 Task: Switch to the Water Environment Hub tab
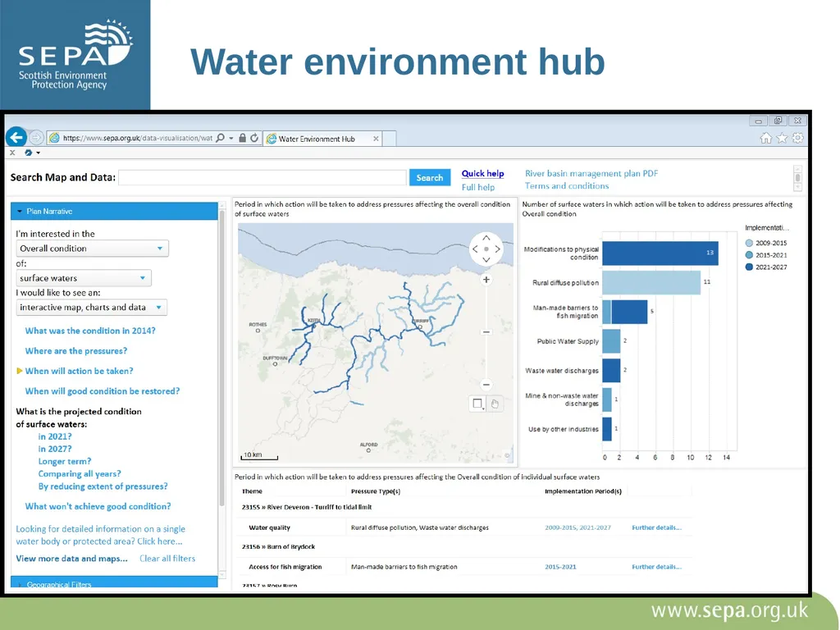[x=323, y=139]
